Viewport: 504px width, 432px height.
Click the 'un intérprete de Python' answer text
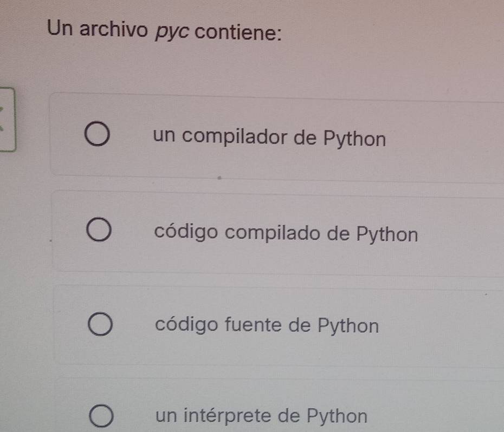261,416
